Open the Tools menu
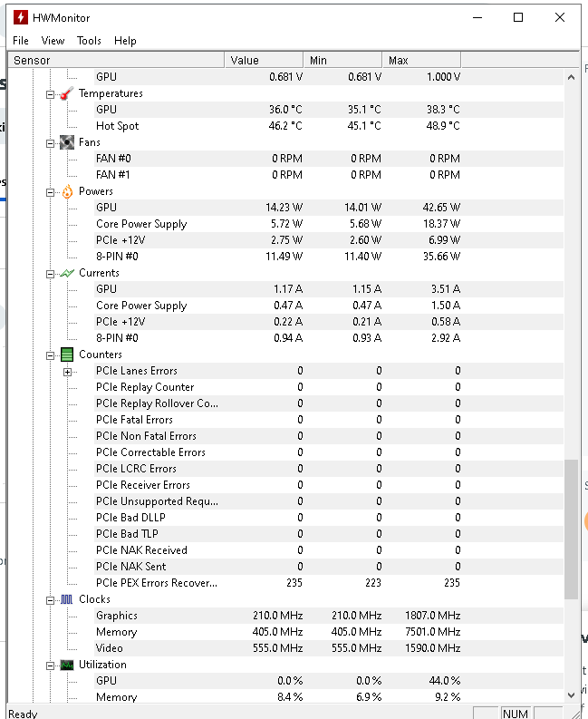 89,41
